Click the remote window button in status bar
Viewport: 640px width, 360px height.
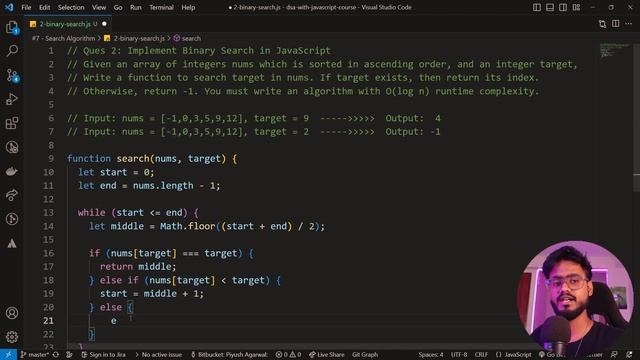coord(8,355)
